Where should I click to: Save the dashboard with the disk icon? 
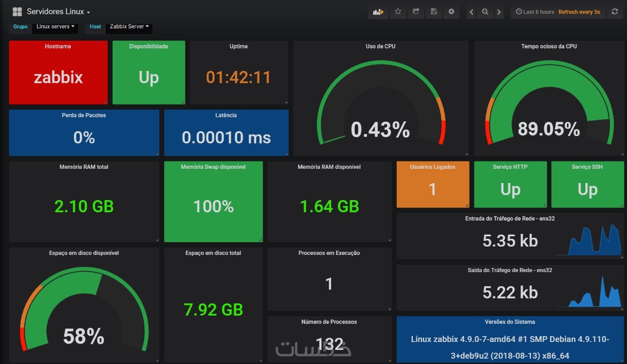434,12
